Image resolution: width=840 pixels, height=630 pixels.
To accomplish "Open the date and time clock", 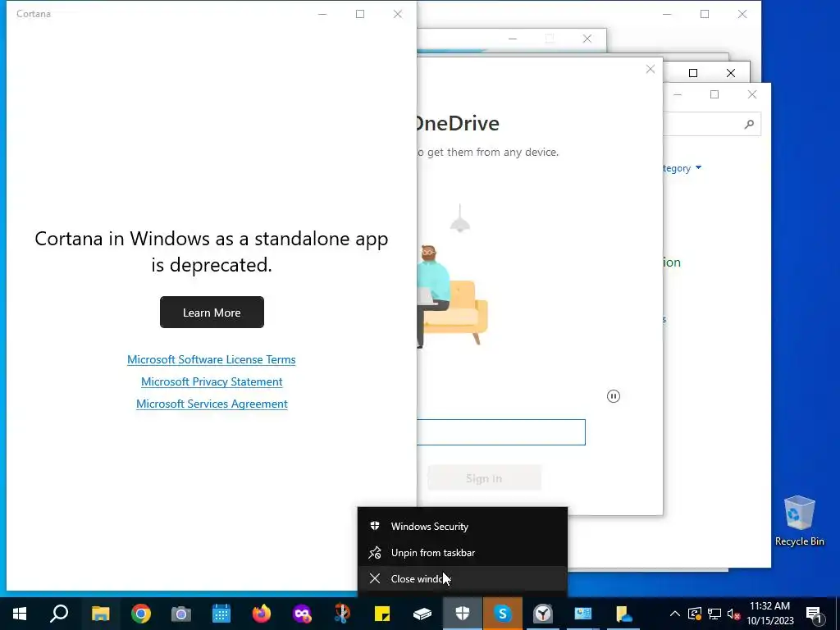I will point(769,614).
